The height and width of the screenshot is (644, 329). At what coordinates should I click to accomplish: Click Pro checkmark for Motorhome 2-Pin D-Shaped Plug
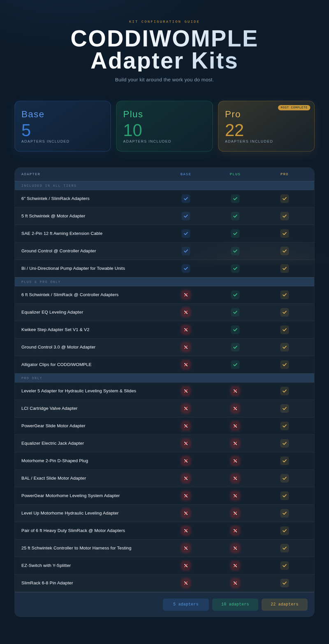pyautogui.click(x=285, y=461)
